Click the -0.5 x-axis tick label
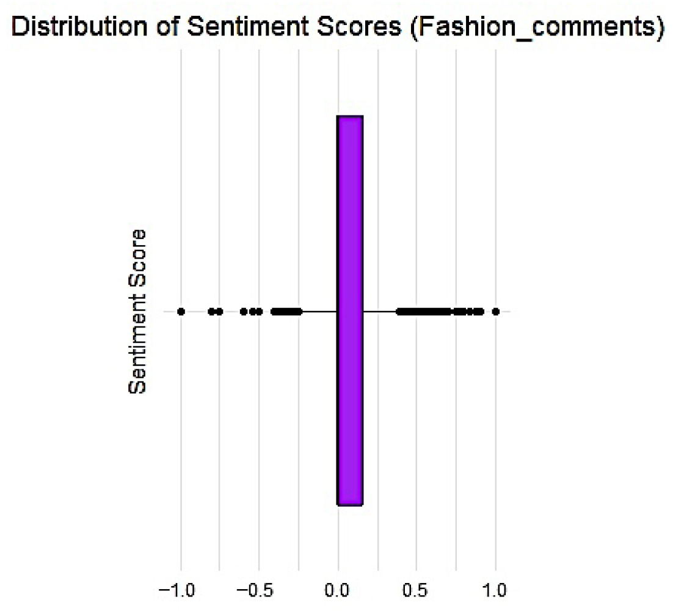The width and height of the screenshot is (673, 616). [256, 592]
